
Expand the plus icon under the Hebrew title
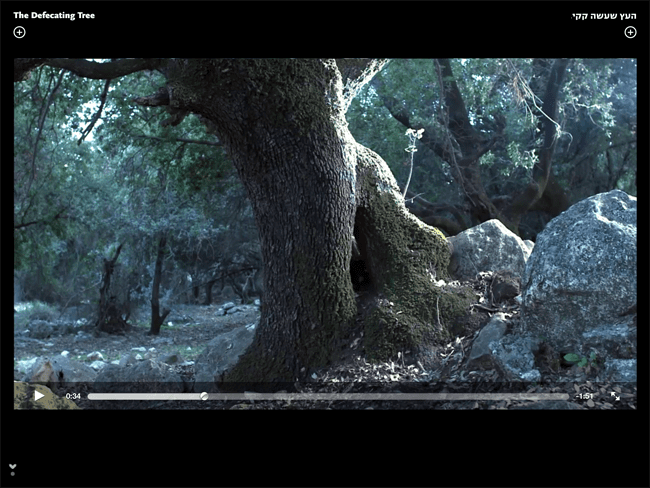pos(630,32)
